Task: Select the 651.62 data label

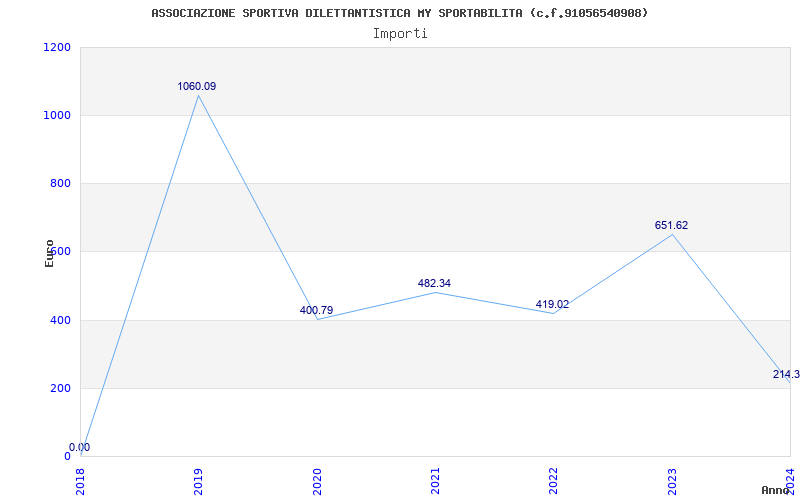Action: pos(671,225)
